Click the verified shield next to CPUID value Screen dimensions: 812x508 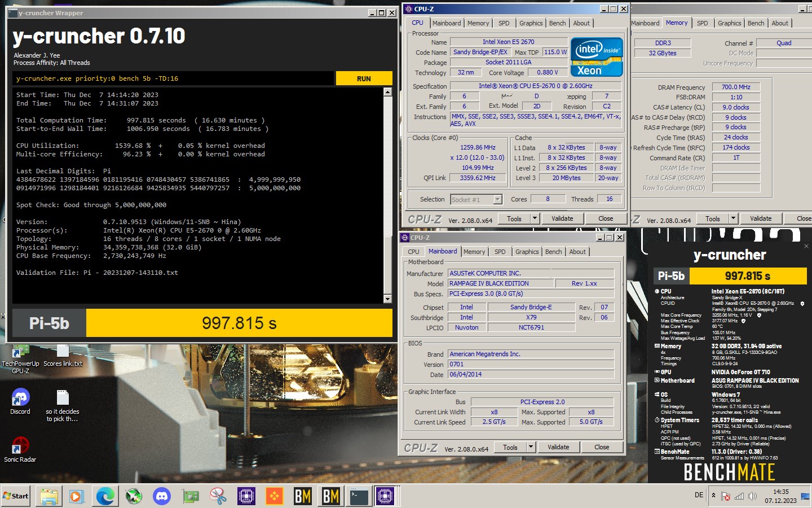click(x=802, y=304)
